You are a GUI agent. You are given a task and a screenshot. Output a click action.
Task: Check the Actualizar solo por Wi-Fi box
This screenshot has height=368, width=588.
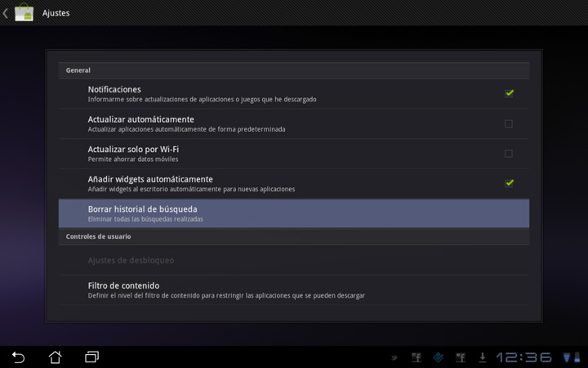point(509,154)
